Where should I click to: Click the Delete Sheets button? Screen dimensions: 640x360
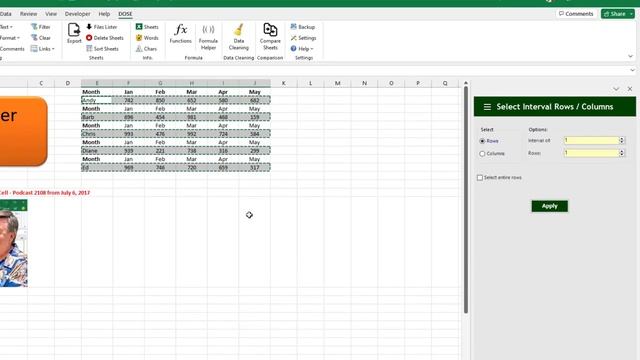pyautogui.click(x=104, y=38)
